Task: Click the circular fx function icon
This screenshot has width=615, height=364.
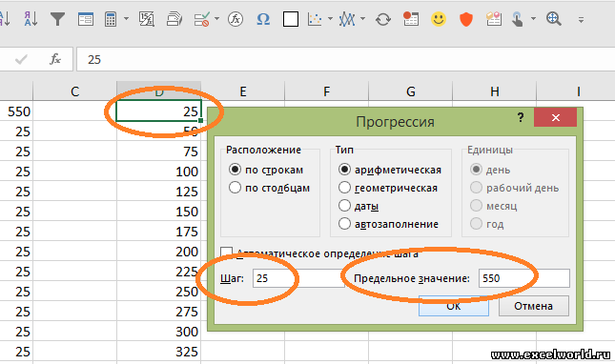Action: coord(236,19)
